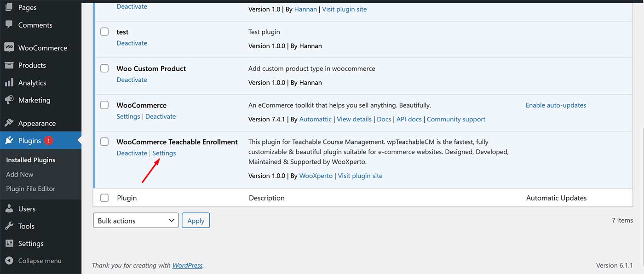The image size is (644, 274).
Task: Choose Add New plugin submenu
Action: coord(20,174)
